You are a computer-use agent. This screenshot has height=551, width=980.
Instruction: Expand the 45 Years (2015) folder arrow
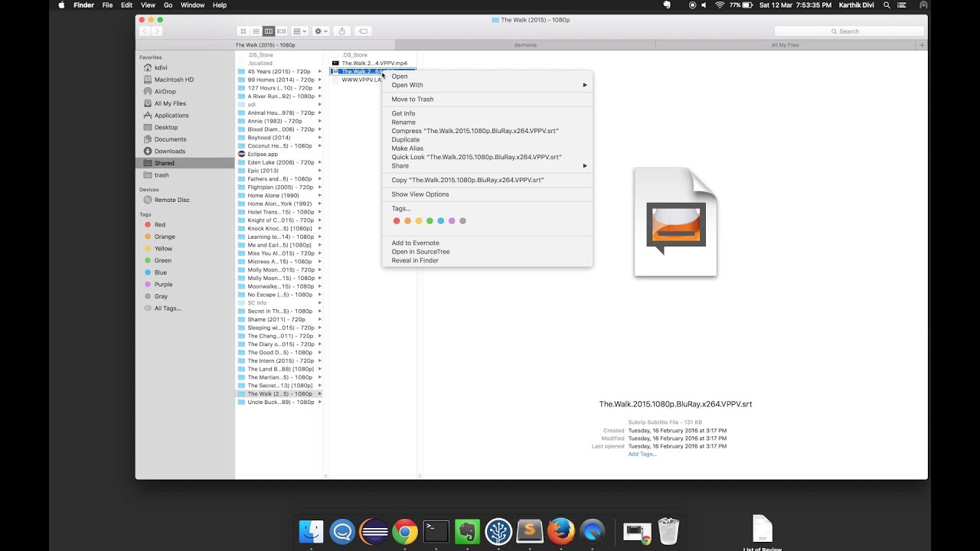click(319, 72)
